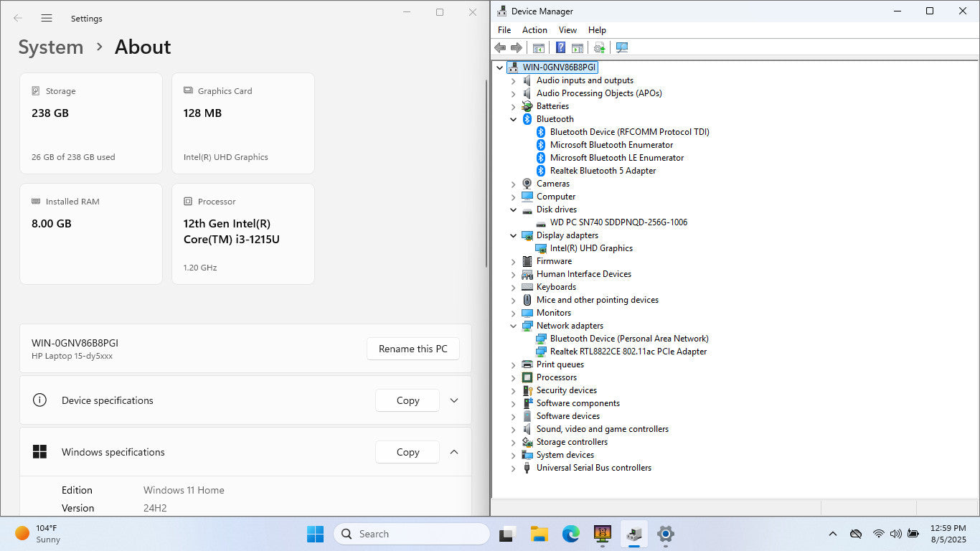Show hidden icons in the system tray

click(x=832, y=534)
